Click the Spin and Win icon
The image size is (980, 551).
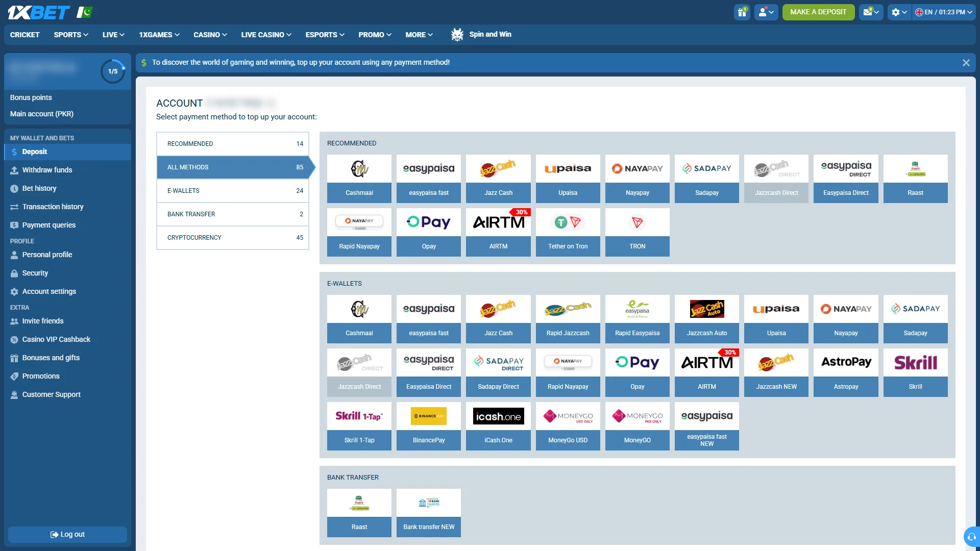457,35
